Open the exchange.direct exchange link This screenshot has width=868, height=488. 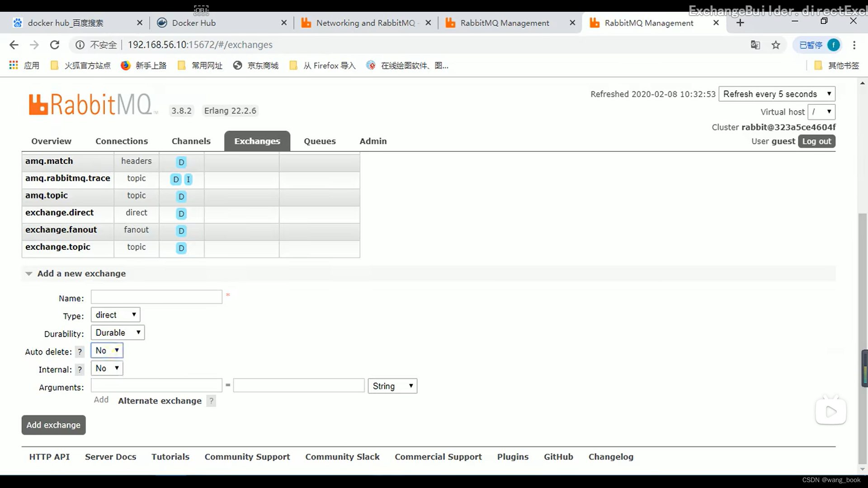pos(59,212)
